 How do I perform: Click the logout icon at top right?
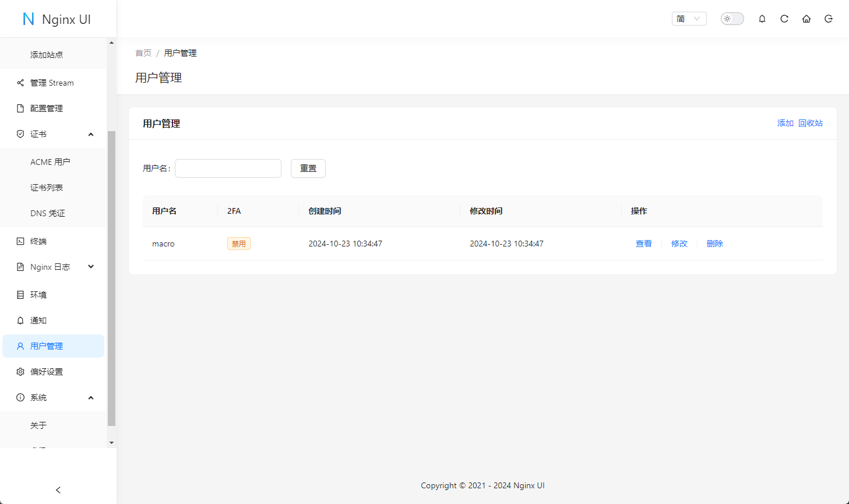click(829, 19)
